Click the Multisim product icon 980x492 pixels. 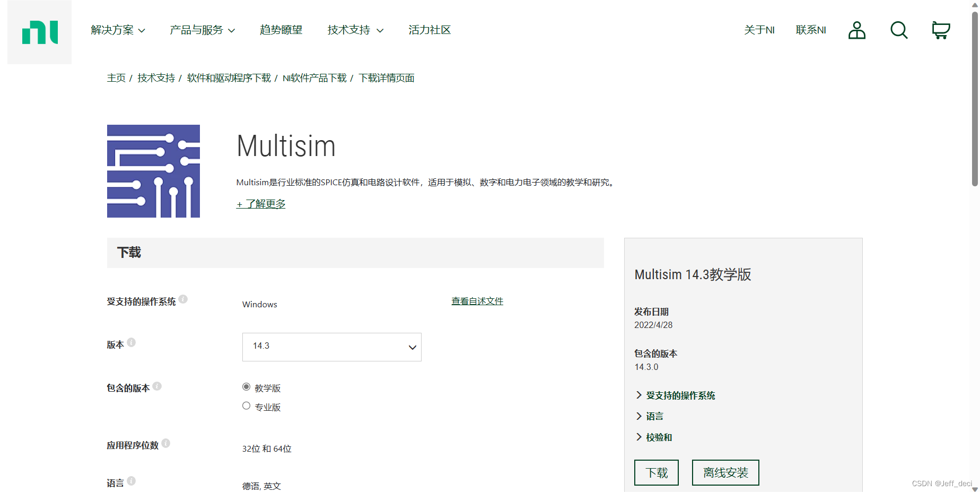pos(153,171)
